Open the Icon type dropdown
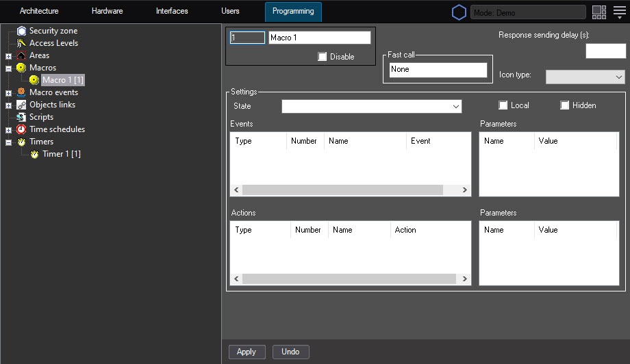This screenshot has width=630, height=364. point(585,77)
